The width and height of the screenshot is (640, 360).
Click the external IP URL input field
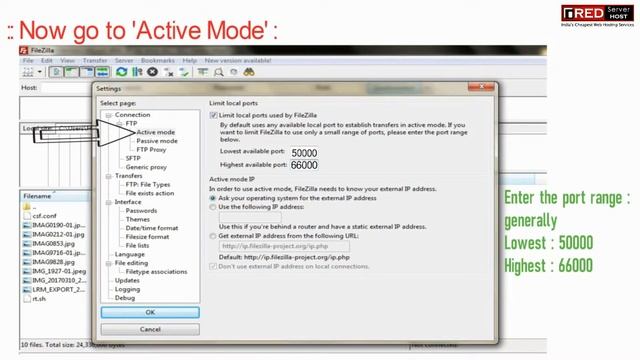[x=284, y=246]
